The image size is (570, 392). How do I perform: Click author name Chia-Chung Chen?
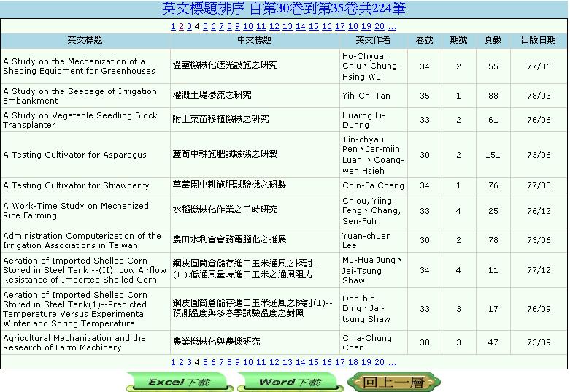tap(367, 342)
